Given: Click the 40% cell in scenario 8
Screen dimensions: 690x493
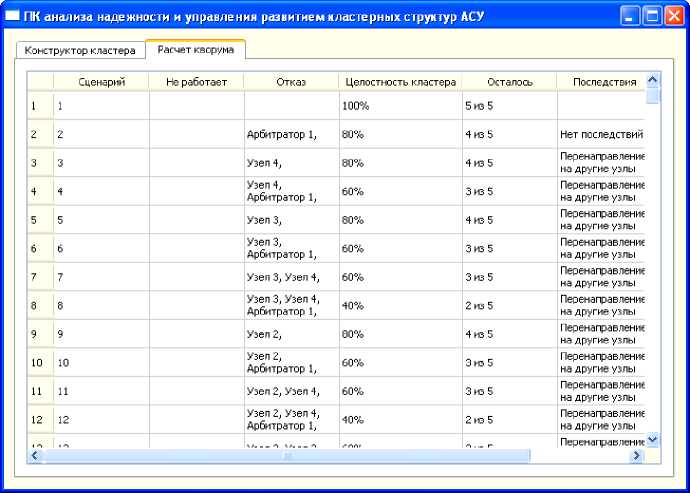Looking at the screenshot, I should coord(400,305).
